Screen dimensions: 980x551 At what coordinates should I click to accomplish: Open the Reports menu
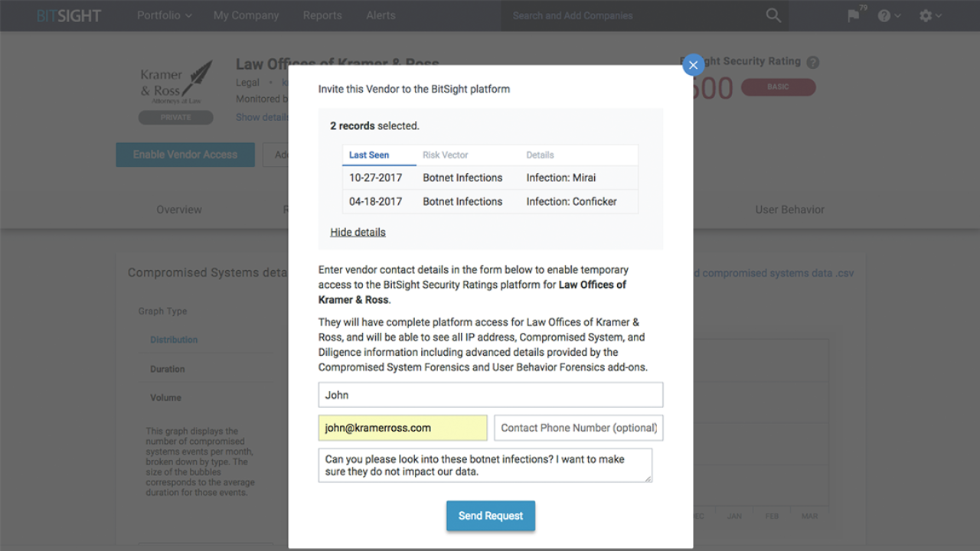pyautogui.click(x=322, y=15)
